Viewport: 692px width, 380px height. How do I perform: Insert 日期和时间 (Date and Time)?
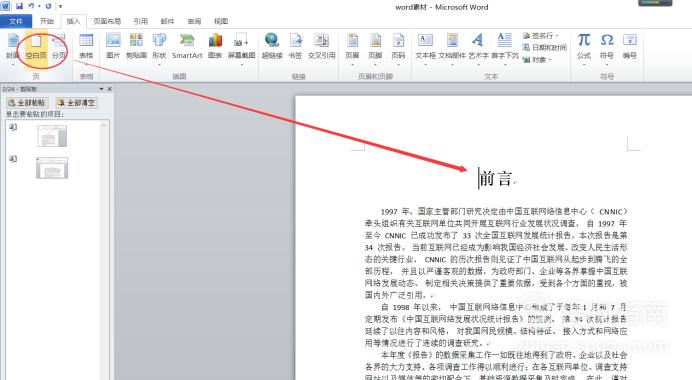(x=545, y=47)
